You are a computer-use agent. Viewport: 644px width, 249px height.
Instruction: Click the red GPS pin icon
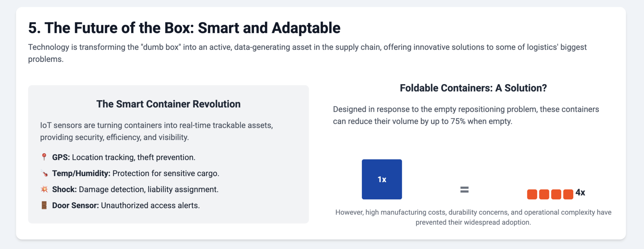click(x=44, y=157)
